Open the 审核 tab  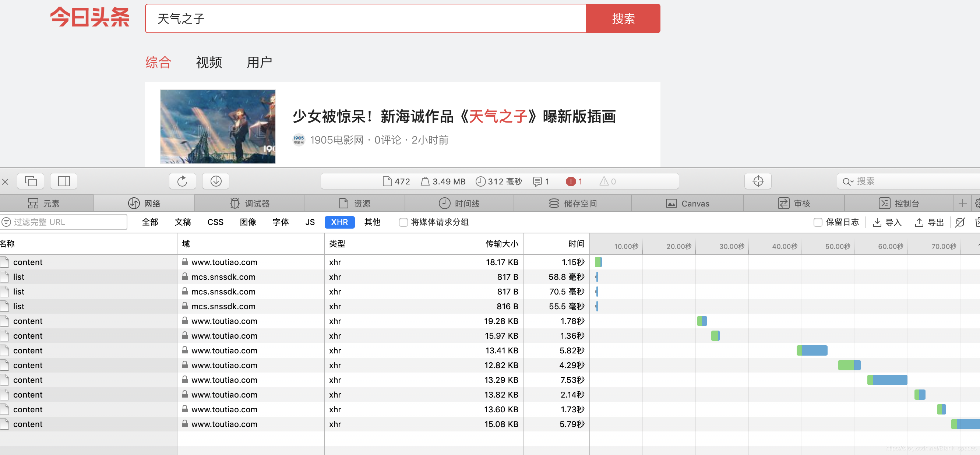pos(794,204)
